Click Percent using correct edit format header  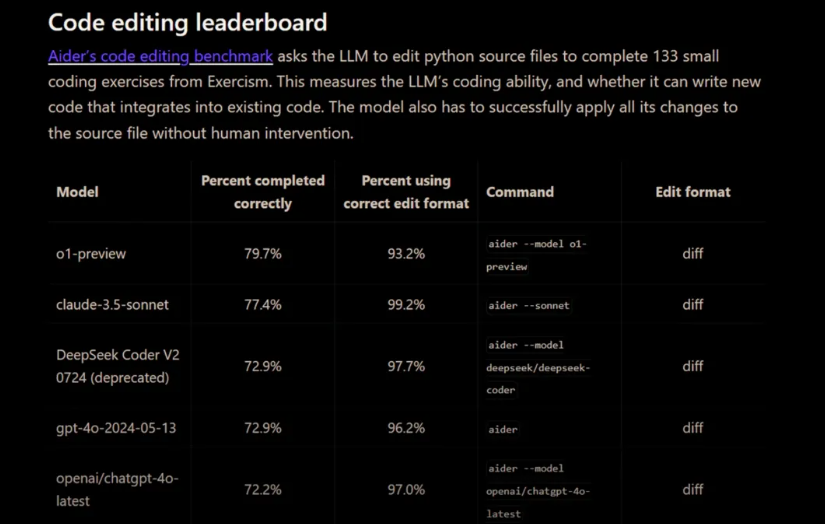(x=406, y=192)
